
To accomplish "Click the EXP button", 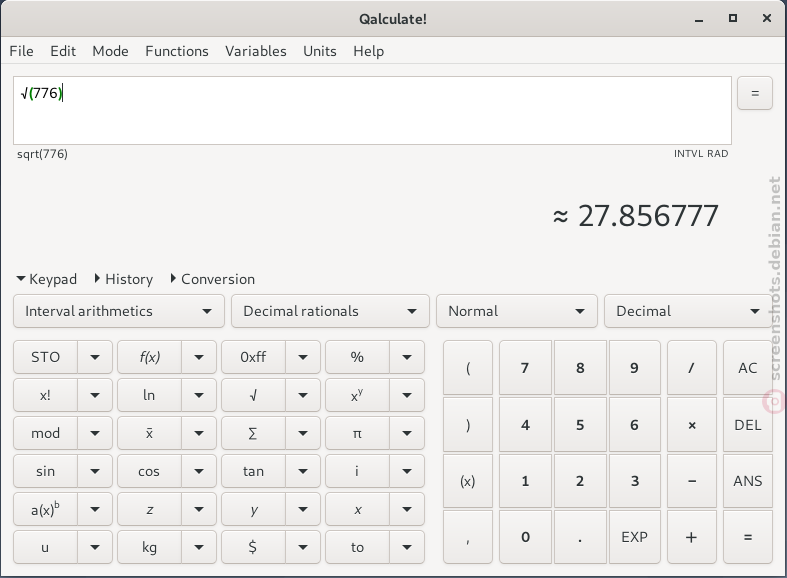I will (x=634, y=537).
